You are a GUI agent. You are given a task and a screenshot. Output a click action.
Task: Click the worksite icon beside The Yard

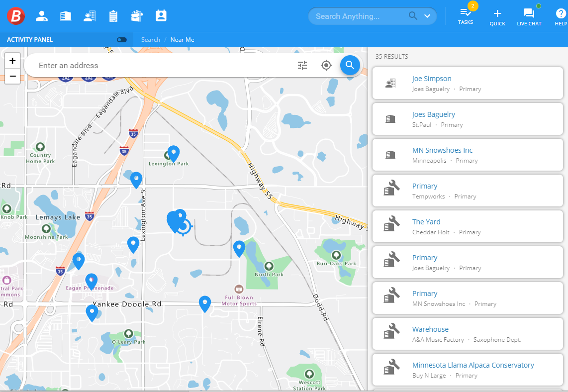[391, 223]
